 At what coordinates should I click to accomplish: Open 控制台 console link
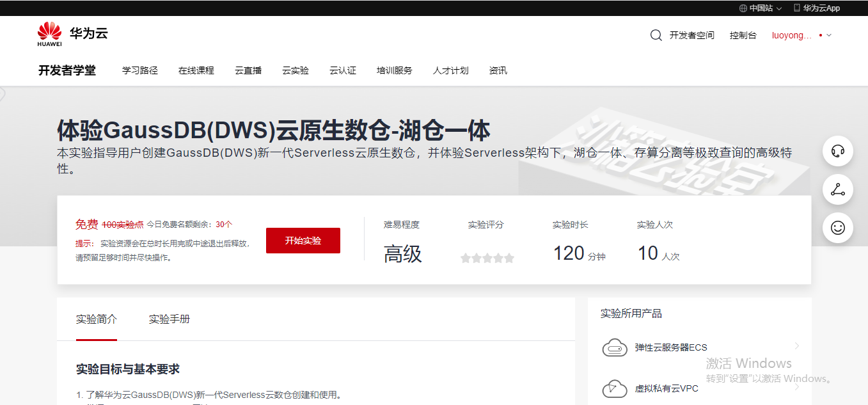coord(743,35)
